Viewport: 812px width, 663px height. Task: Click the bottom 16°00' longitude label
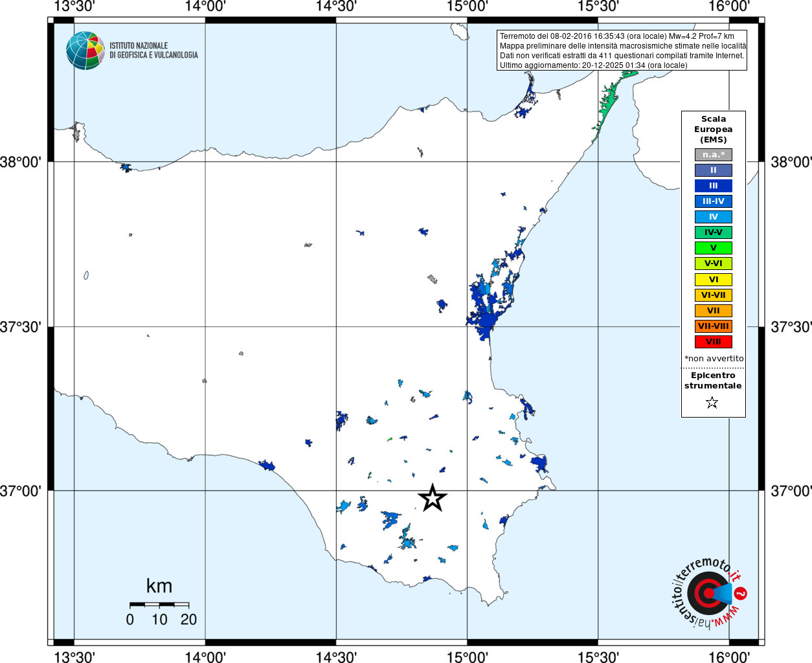click(729, 657)
